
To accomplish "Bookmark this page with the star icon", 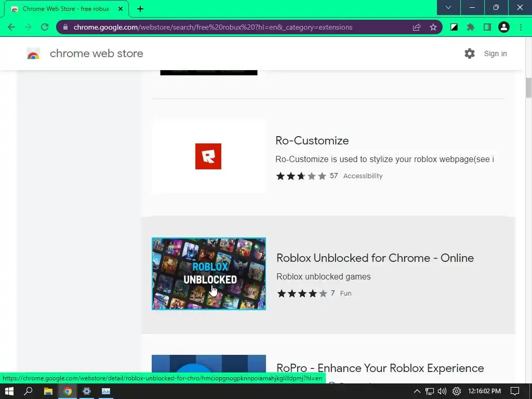I will pyautogui.click(x=433, y=27).
